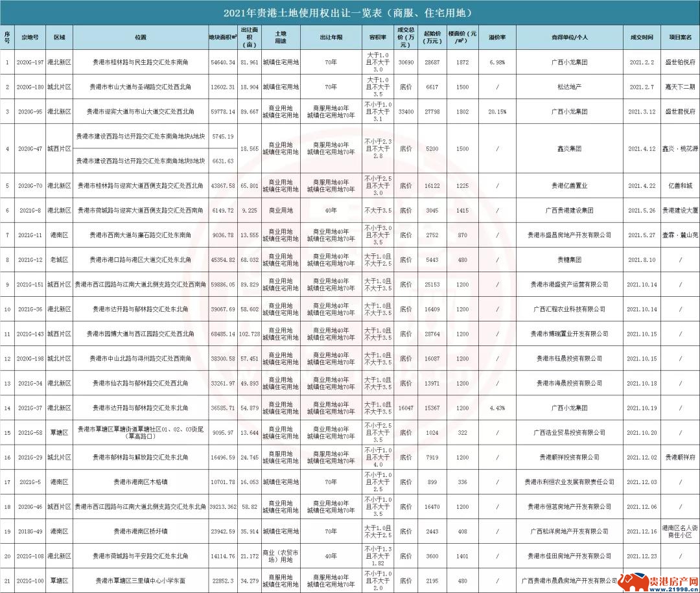The image size is (700, 593).
Task: Click winner '贵糖集团'
Action: click(x=569, y=260)
